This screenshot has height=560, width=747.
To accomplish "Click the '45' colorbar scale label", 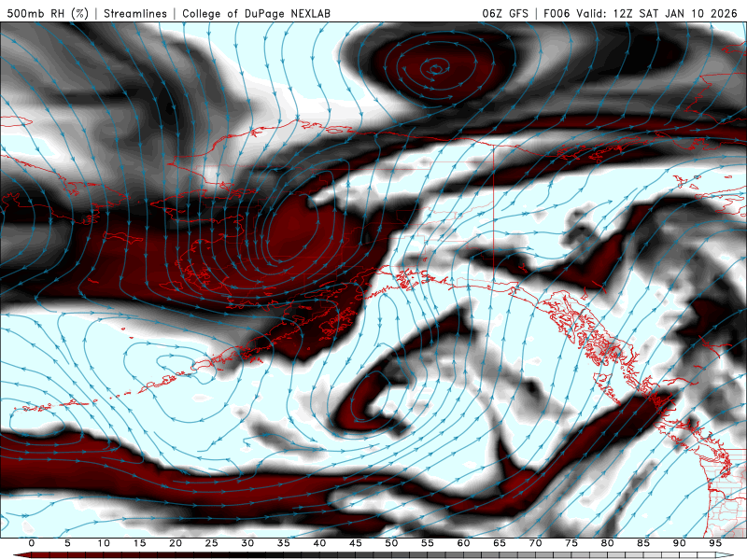I will 356,543.
